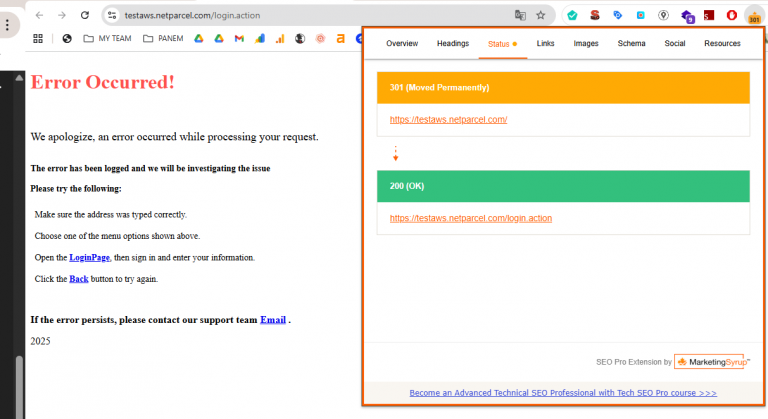Image resolution: width=768 pixels, height=419 pixels.
Task: Bookmark this page with the star icon
Action: coord(541,15)
